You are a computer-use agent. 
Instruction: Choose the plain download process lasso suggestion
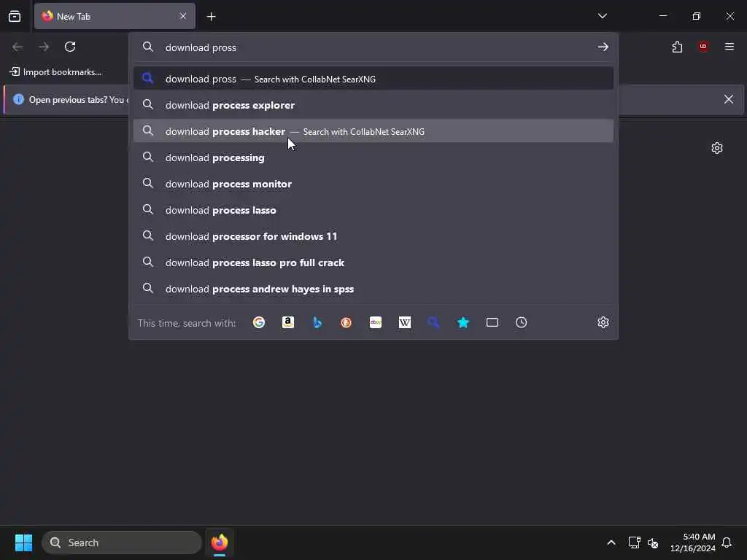pos(373,209)
